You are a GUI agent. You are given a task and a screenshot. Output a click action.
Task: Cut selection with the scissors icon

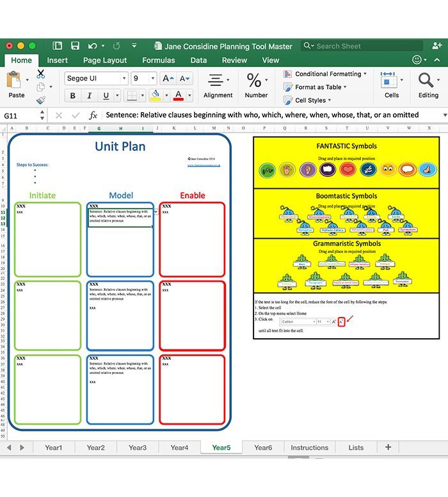(40, 74)
